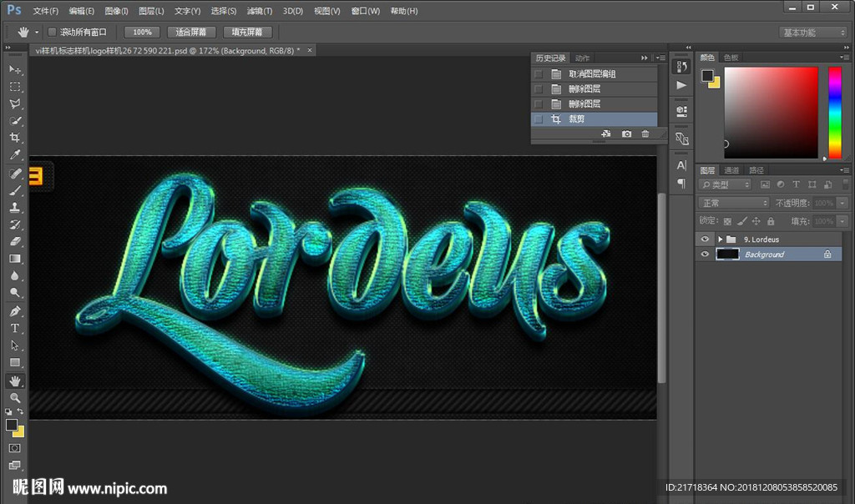Hide the 9. Lordeus layer group

[x=706, y=239]
